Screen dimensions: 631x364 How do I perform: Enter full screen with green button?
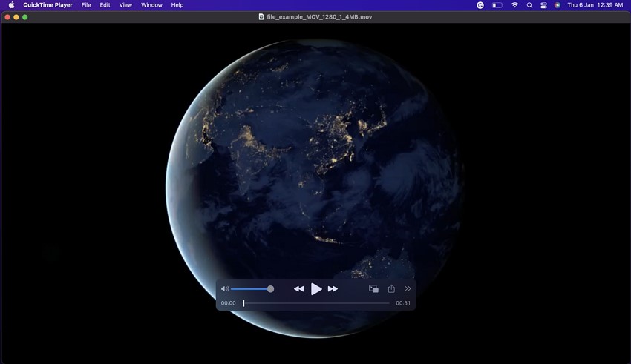click(x=25, y=17)
